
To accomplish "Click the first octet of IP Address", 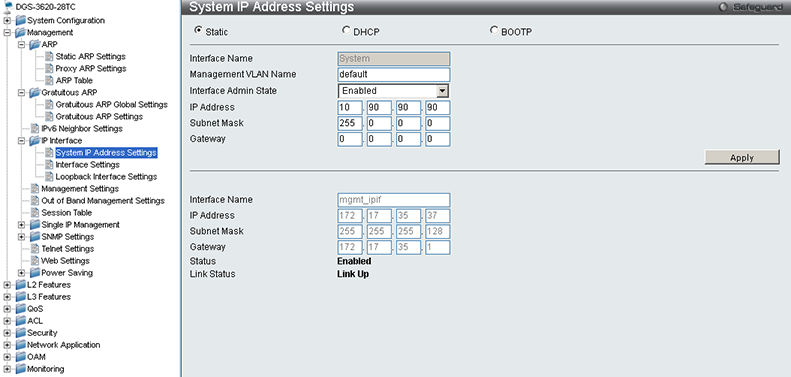I will [x=350, y=107].
